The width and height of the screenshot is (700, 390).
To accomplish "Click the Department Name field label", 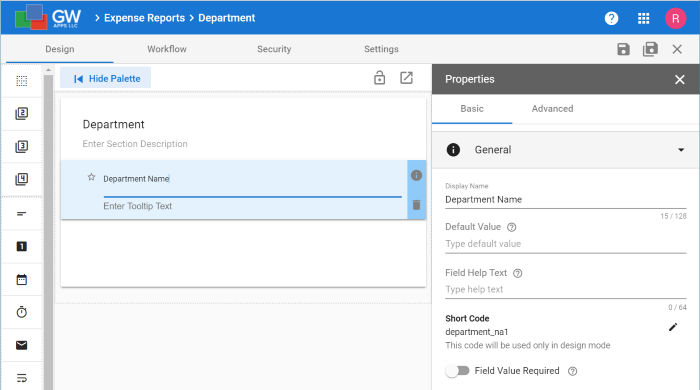I will coord(136,179).
